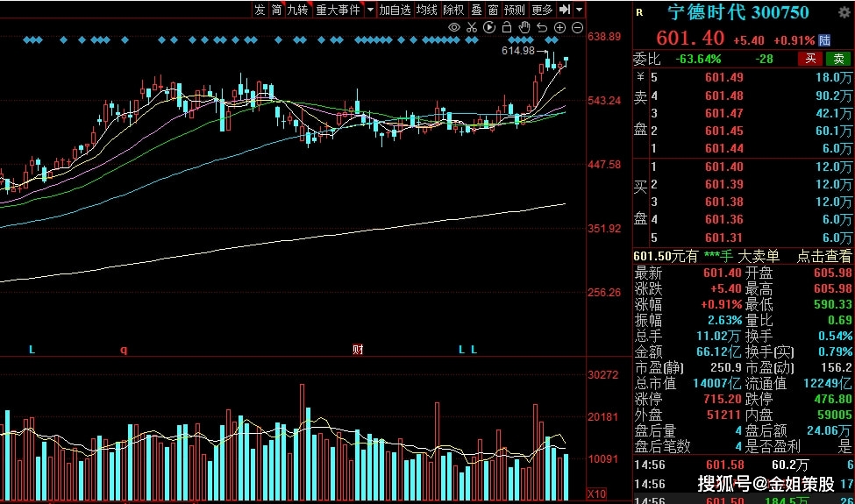Select the 除权 toolbar item

[x=453, y=10]
